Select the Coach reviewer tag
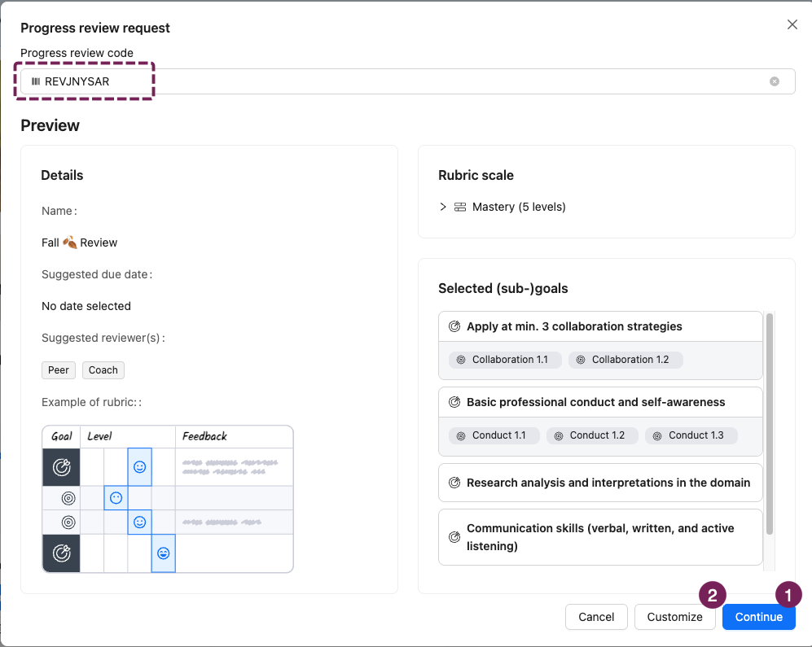812x647 pixels. (x=103, y=370)
